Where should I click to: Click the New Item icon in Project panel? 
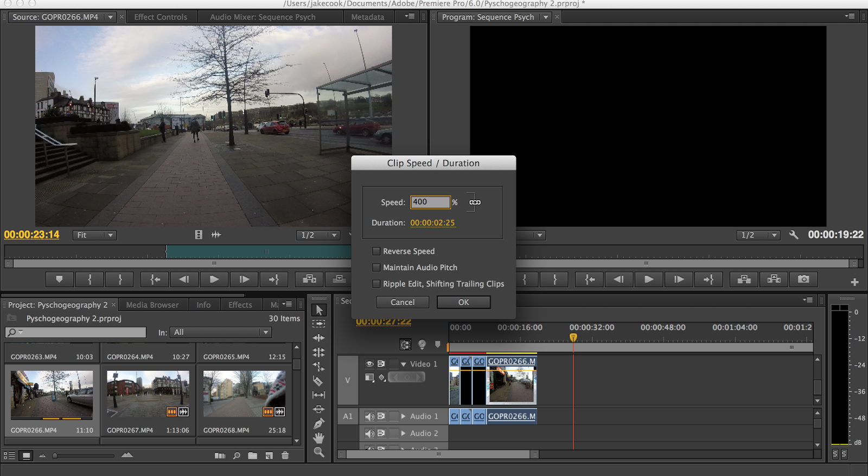coord(269,455)
